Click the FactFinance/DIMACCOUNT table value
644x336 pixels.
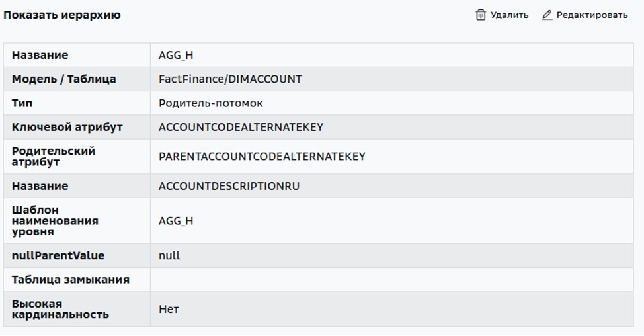pyautogui.click(x=230, y=79)
